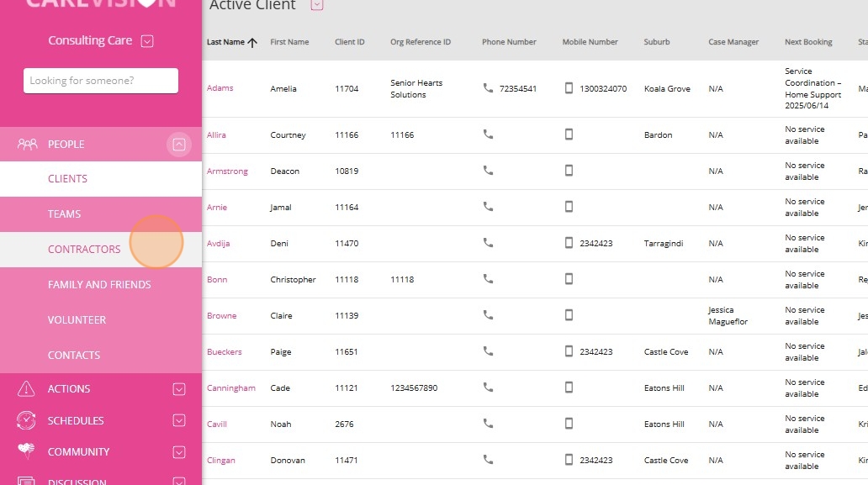The width and height of the screenshot is (868, 485).
Task: Click the phone icon in Browne row
Action: (x=488, y=314)
